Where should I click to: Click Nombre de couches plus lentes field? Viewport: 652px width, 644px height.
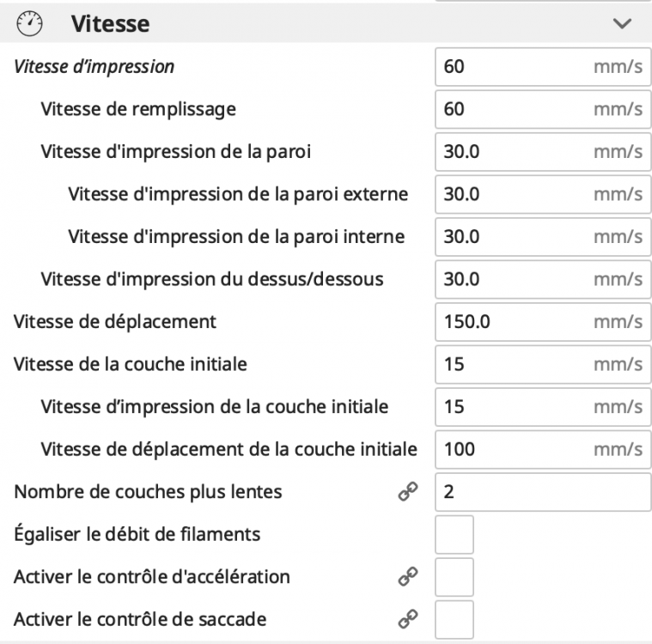[542, 492]
